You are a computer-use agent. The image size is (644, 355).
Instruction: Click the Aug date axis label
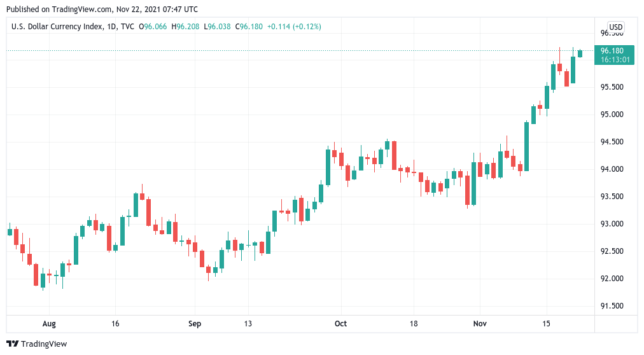coord(49,324)
